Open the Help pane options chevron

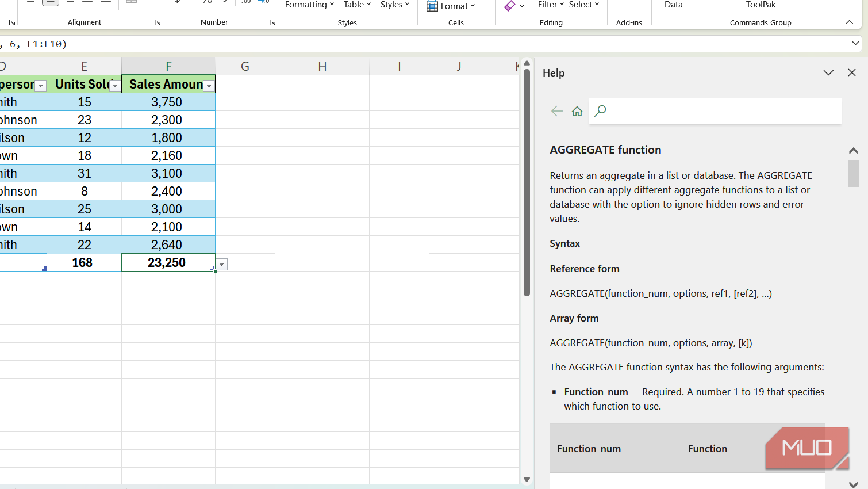828,72
